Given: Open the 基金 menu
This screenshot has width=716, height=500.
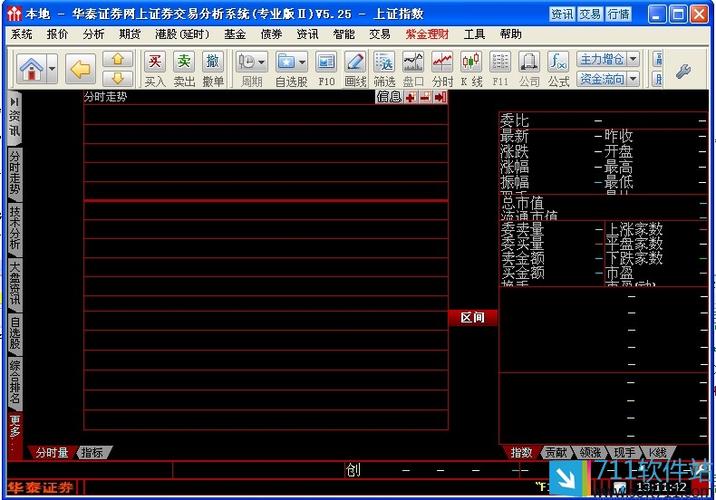Looking at the screenshot, I should 235,34.
